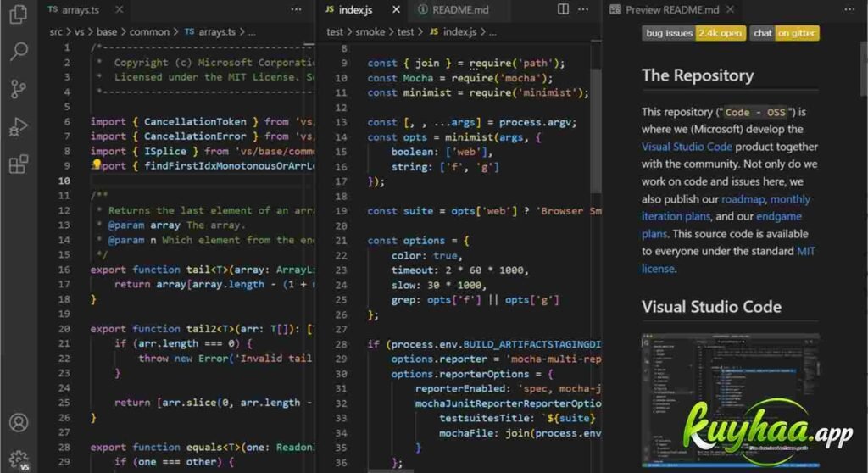This screenshot has height=473, width=868.
Task: Click 'boolean: ['web'],' line
Action: (441, 152)
